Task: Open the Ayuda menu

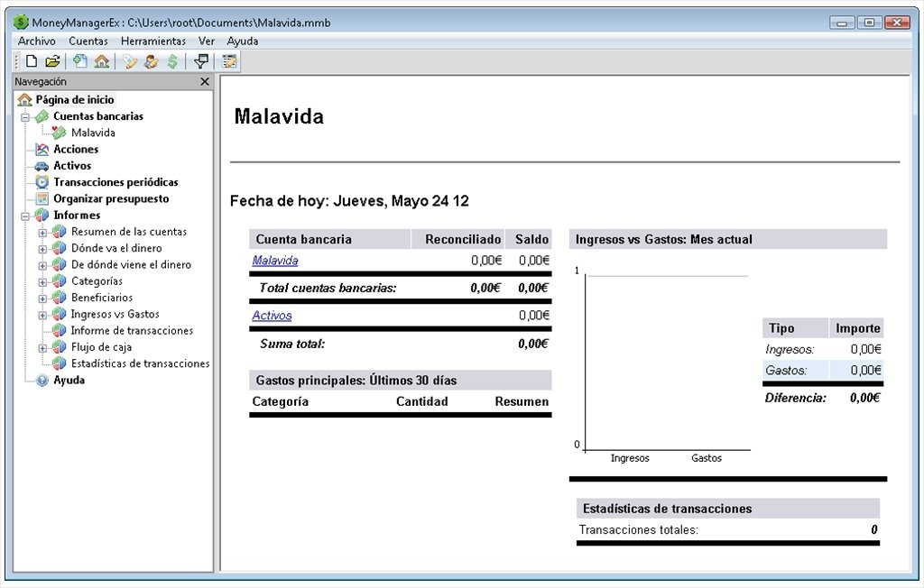Action: tap(242, 41)
